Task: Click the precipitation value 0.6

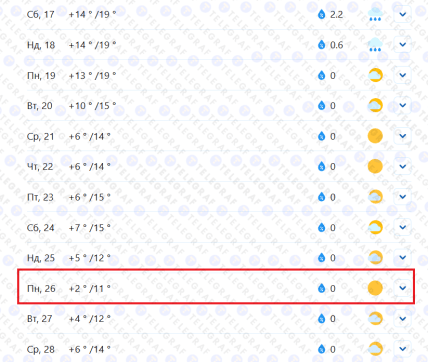Action: point(337,45)
